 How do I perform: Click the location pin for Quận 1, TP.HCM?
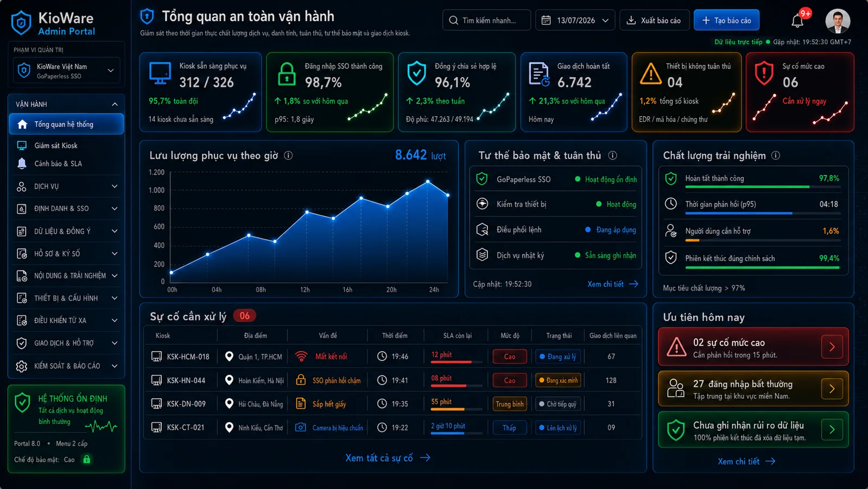(229, 356)
